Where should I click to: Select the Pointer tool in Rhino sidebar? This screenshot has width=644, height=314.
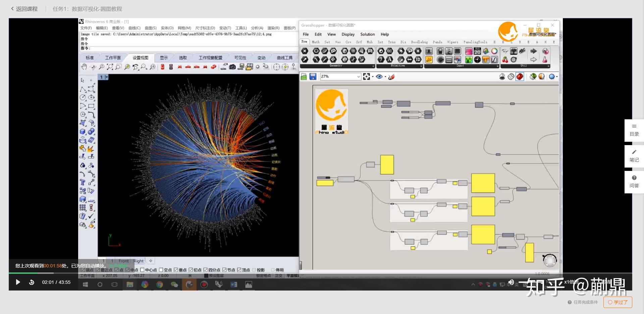click(83, 80)
